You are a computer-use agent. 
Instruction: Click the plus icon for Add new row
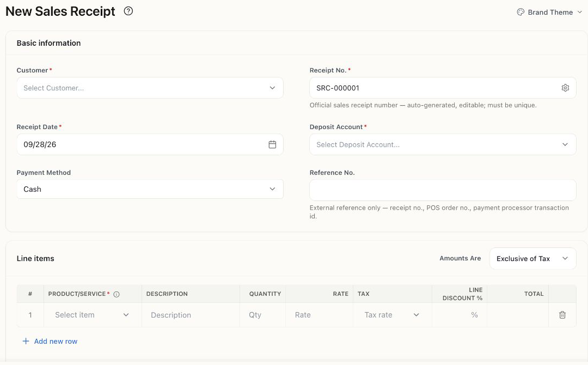(26, 341)
